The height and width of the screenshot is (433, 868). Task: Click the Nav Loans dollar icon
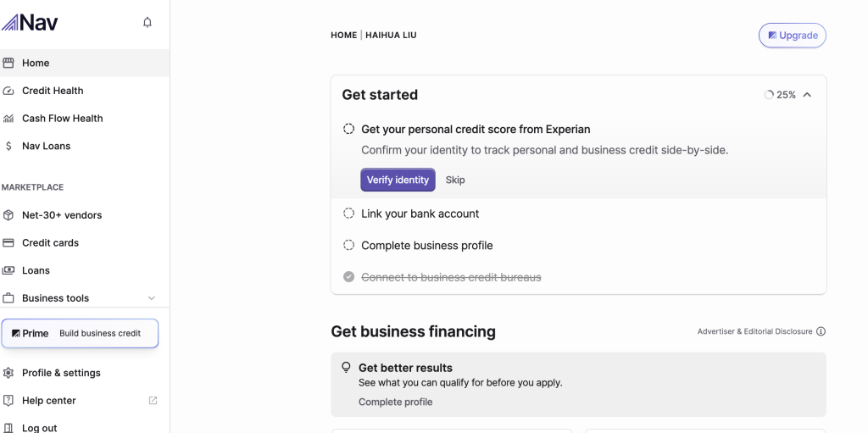[x=8, y=146]
